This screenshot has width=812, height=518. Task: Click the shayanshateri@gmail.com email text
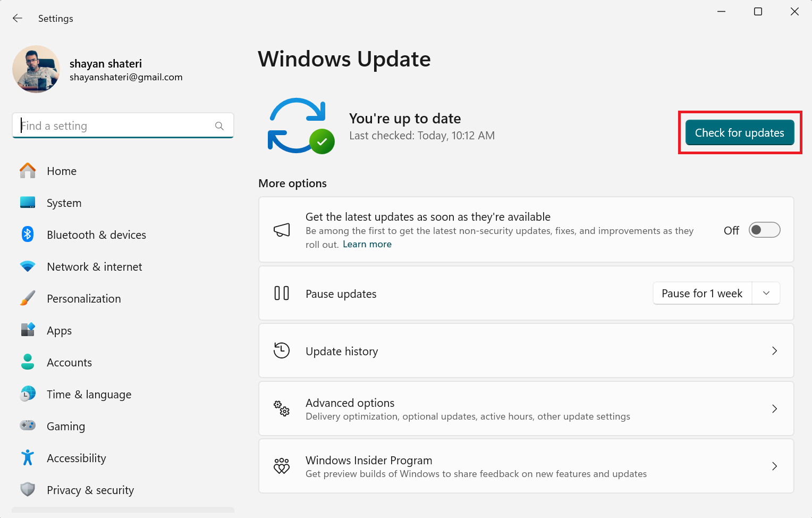126,77
